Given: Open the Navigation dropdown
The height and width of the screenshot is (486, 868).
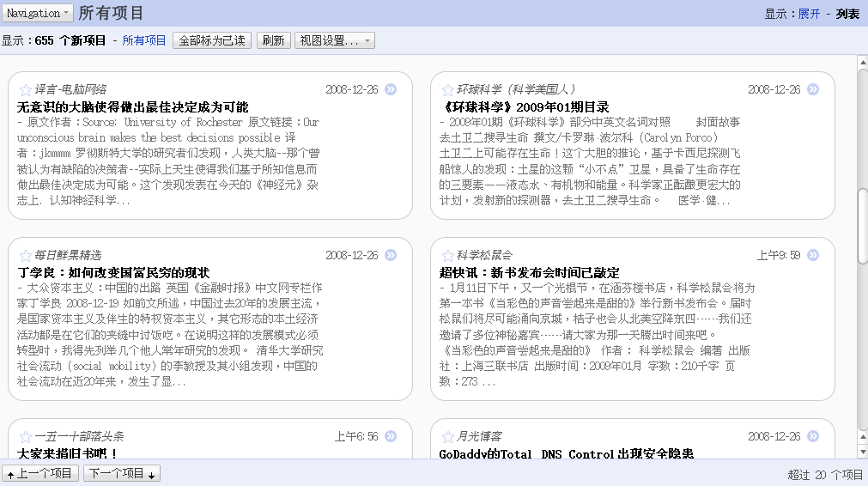Looking at the screenshot, I should (37, 13).
